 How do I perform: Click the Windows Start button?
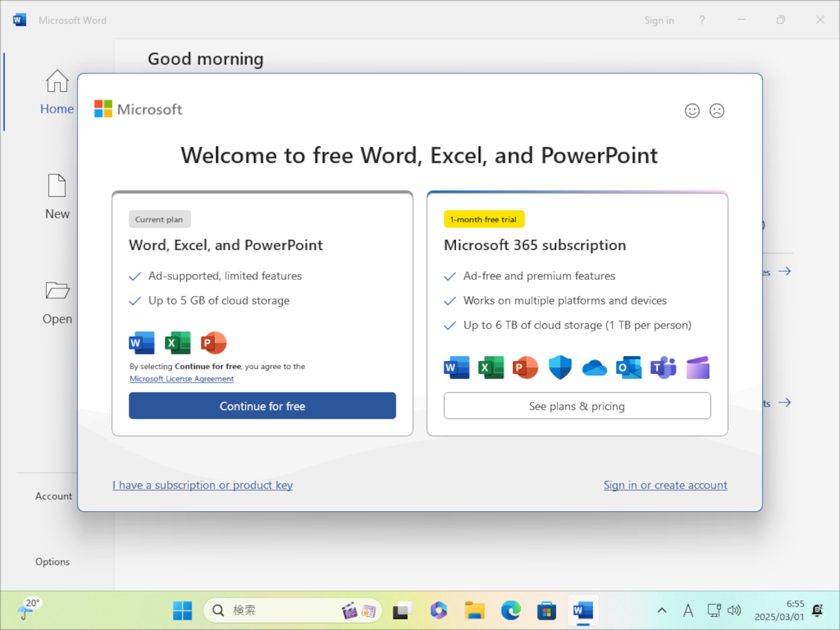tap(183, 610)
